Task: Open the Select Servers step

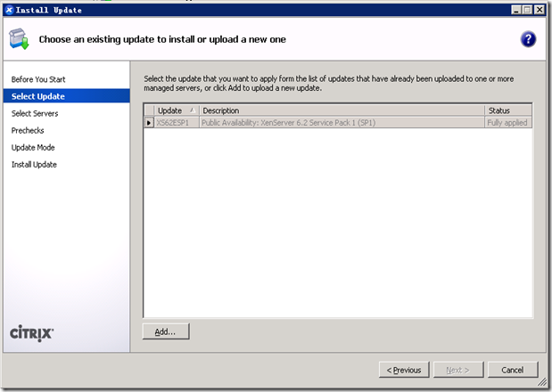Action: click(35, 113)
